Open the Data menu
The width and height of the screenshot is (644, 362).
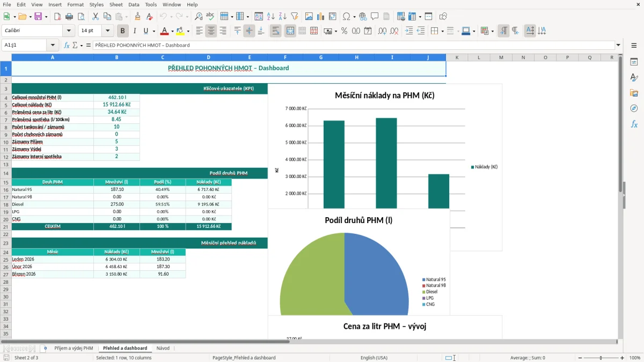(134, 4)
